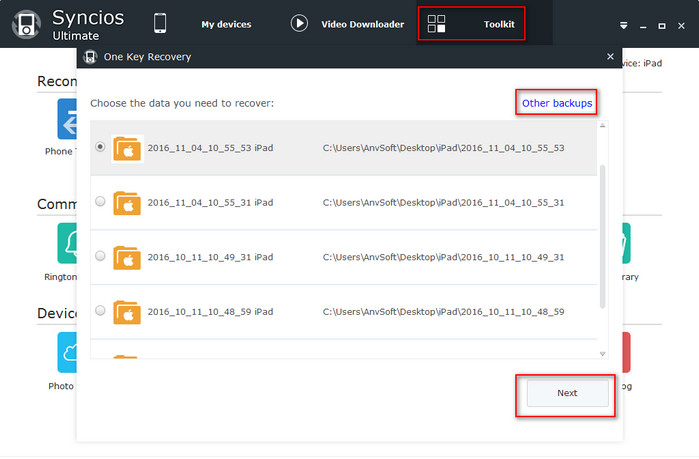
Task: Click path ending 2016_10_11_10_48_59
Action: (x=443, y=312)
